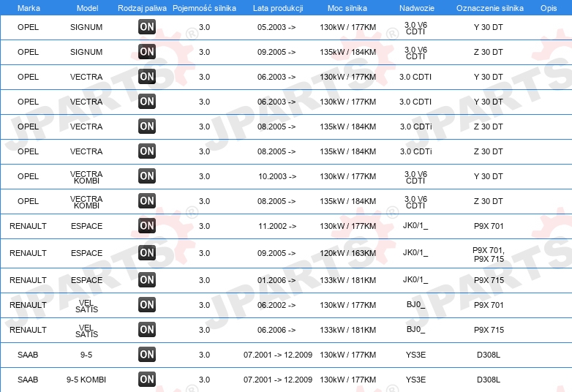Select the production date 01.2006 ->
This screenshot has width=572, height=392.
tap(276, 280)
